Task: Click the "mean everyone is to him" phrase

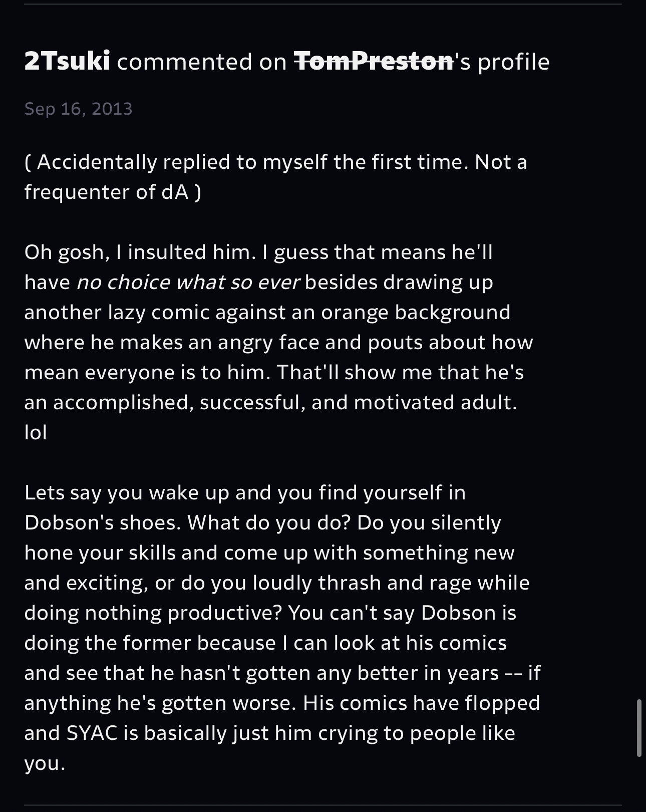Action: (144, 372)
